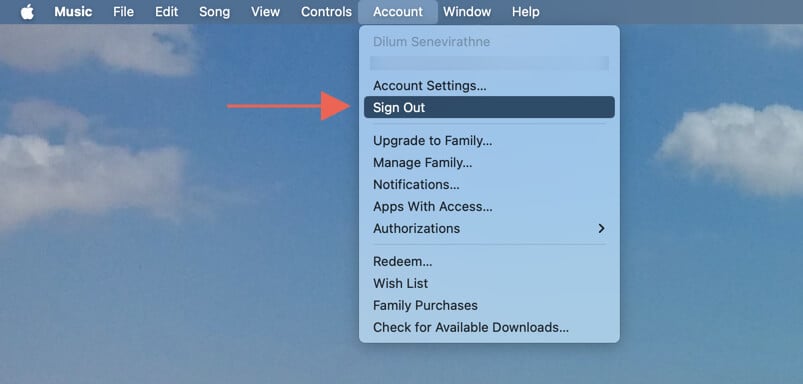Image resolution: width=803 pixels, height=384 pixels.
Task: Choose Redeem… from the Account menu
Action: point(489,261)
